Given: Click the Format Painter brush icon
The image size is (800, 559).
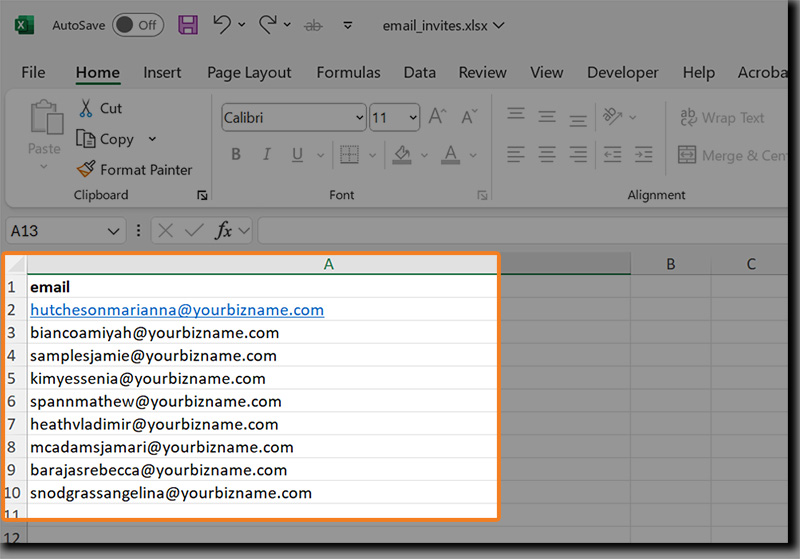Looking at the screenshot, I should 86,169.
